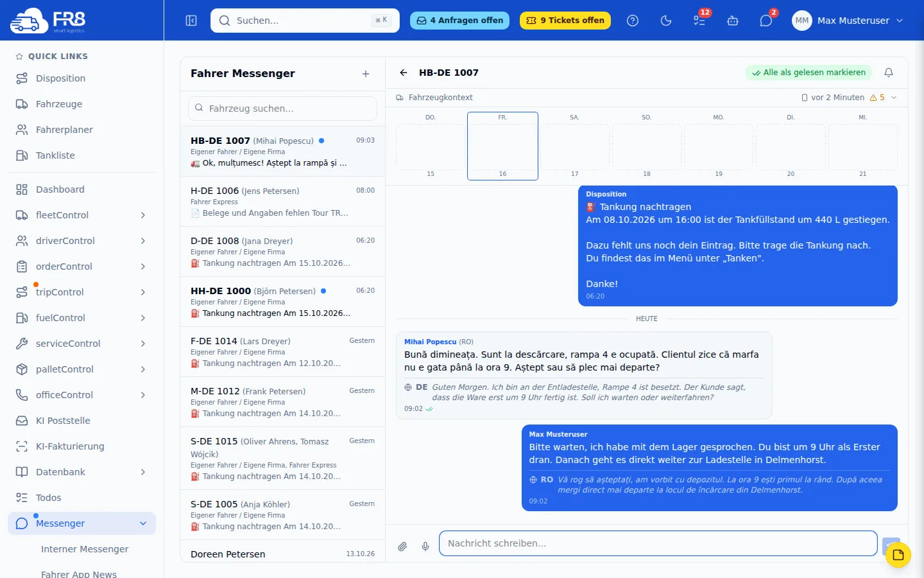Click the Nachricht schreiben message field
Viewport: 924px width, 578px height.
point(658,543)
